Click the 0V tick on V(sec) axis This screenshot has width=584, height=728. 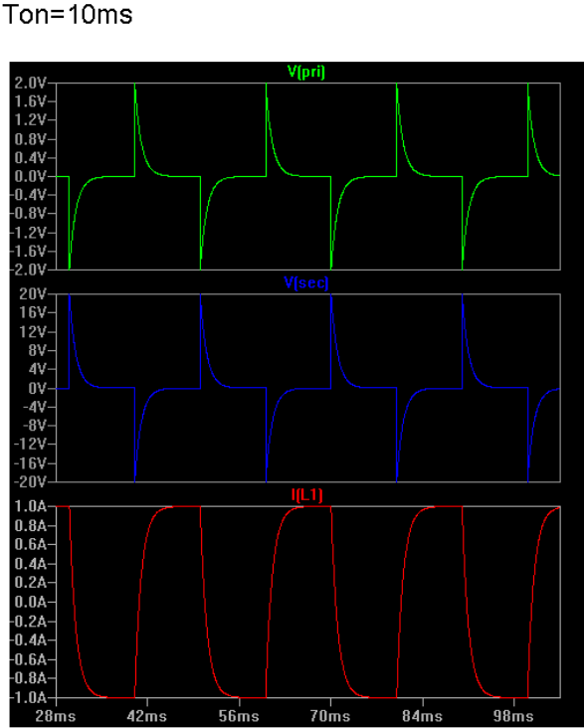[x=38, y=388]
